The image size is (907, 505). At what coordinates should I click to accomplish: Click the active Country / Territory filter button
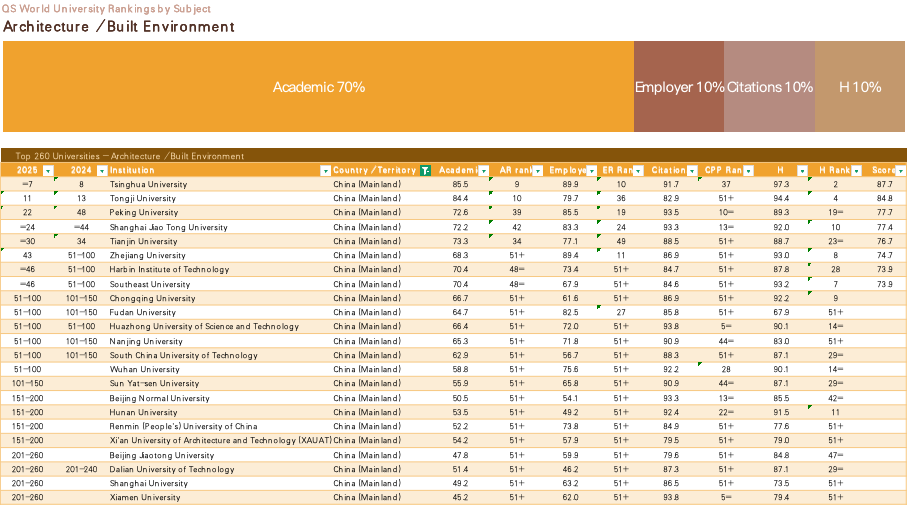[x=426, y=170]
